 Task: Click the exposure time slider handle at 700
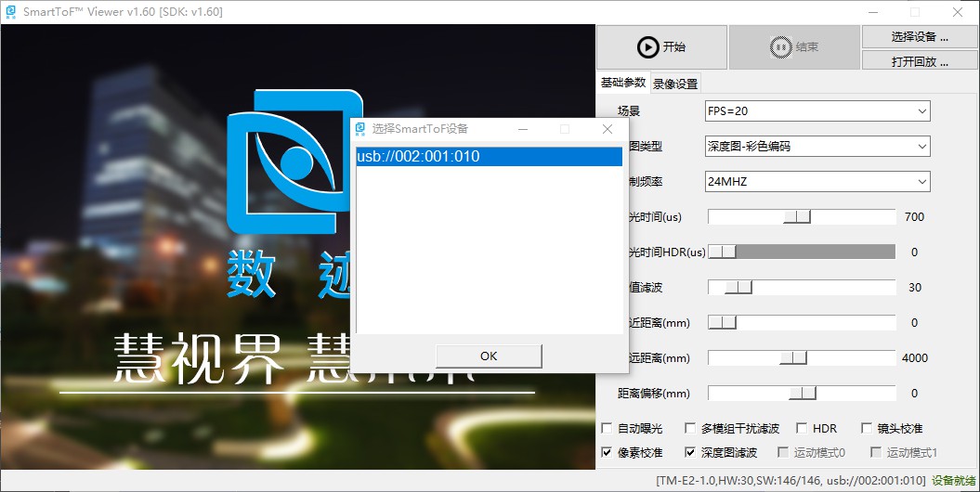798,216
